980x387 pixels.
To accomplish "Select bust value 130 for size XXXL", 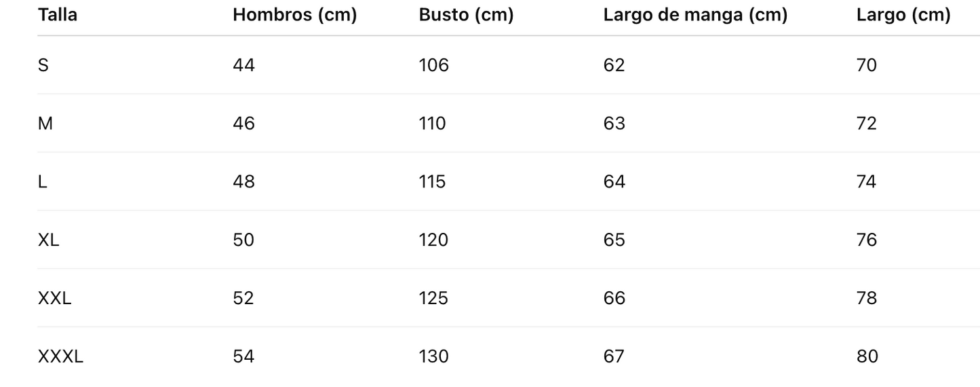I will tap(434, 356).
